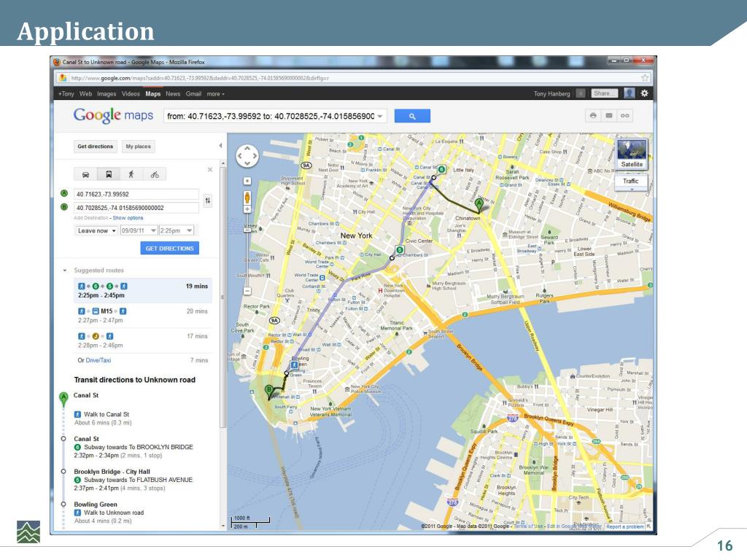Screen dimensions: 747x560
Task: Expand the more menu in the Google bar
Action: [215, 94]
